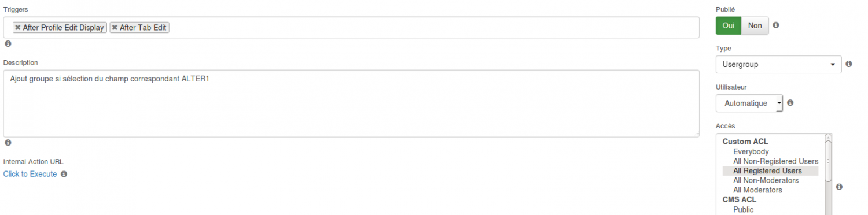
Task: Select Everybody in the Accès list
Action: [x=751, y=151]
